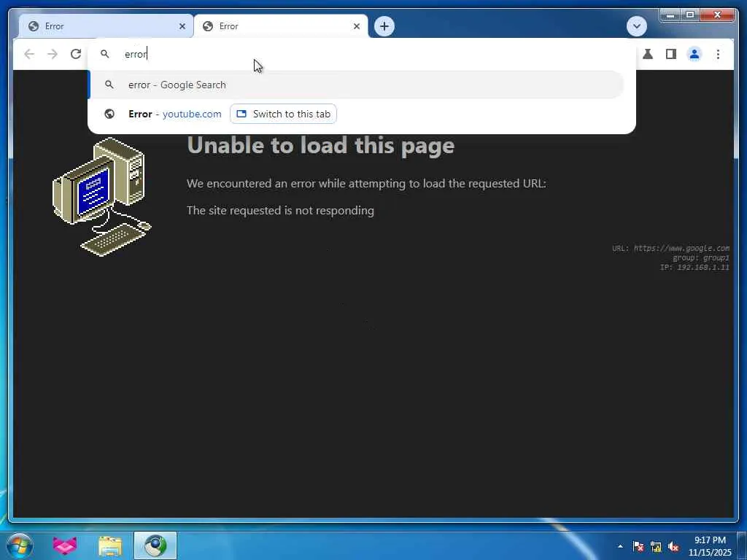747x560 pixels.
Task: Open the pink cat app in taskbar
Action: (x=65, y=545)
